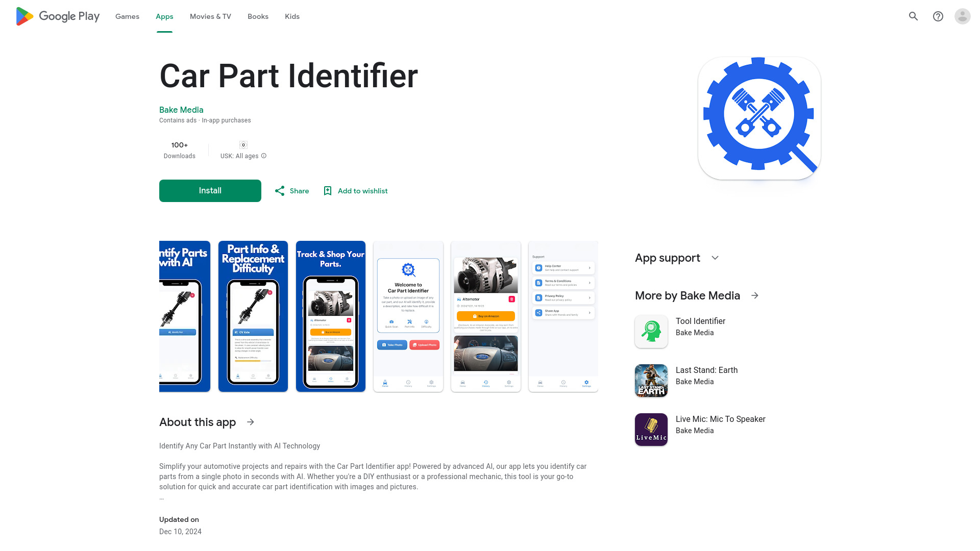This screenshot has height=551, width=980.
Task: Click More by Bake Media arrow
Action: click(x=754, y=295)
